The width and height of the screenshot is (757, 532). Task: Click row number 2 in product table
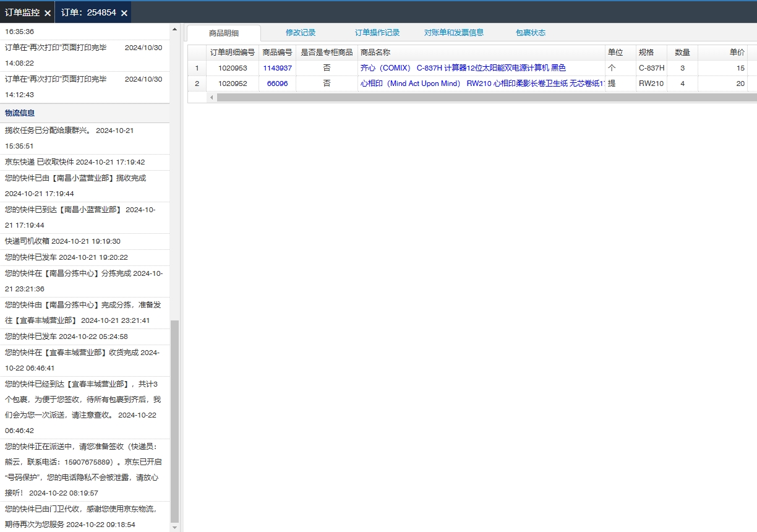tap(197, 84)
